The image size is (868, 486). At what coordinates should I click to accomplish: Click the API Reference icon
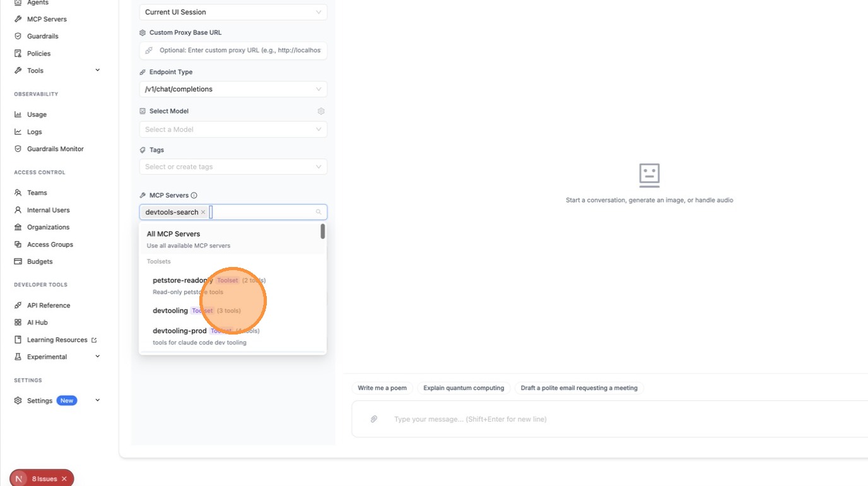click(18, 305)
